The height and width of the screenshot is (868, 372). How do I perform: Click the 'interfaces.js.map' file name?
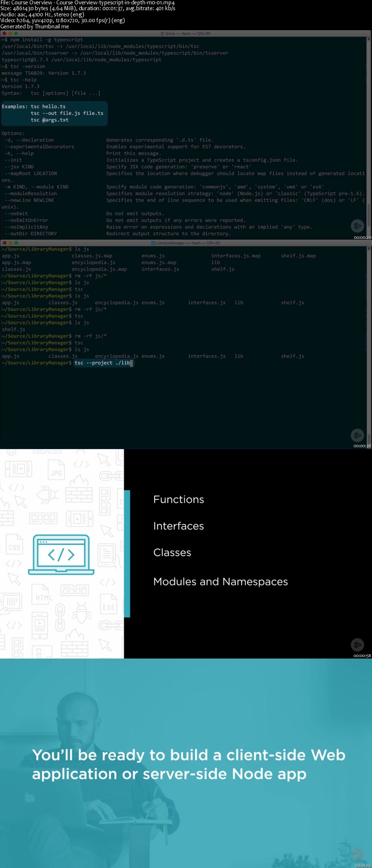(236, 256)
